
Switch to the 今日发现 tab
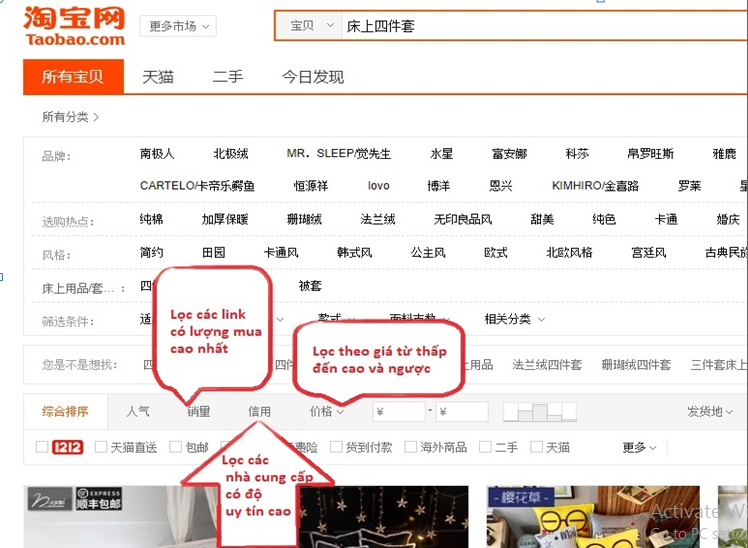[x=312, y=76]
